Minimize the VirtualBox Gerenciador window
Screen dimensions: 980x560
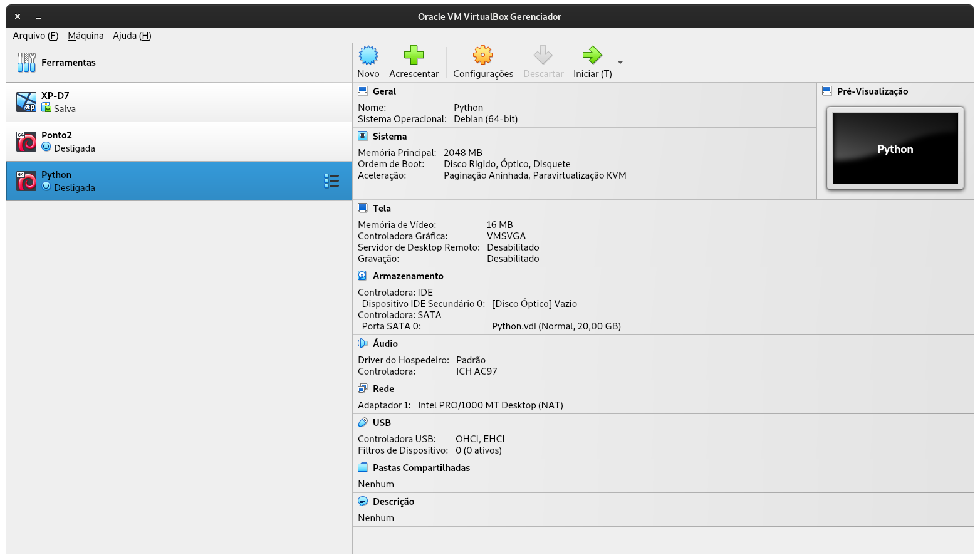(x=39, y=17)
